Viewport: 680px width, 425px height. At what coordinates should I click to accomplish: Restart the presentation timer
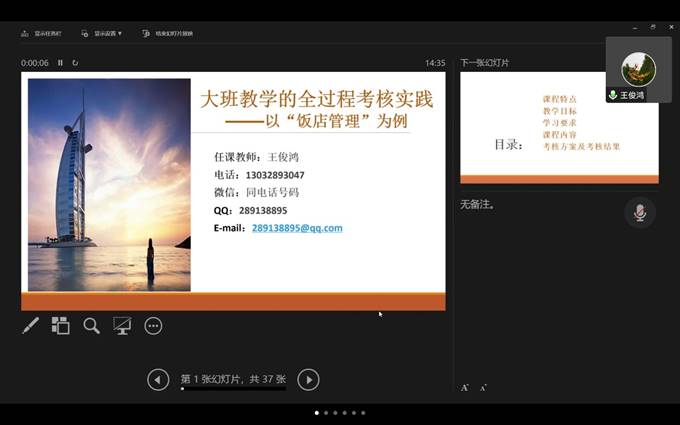(x=75, y=63)
